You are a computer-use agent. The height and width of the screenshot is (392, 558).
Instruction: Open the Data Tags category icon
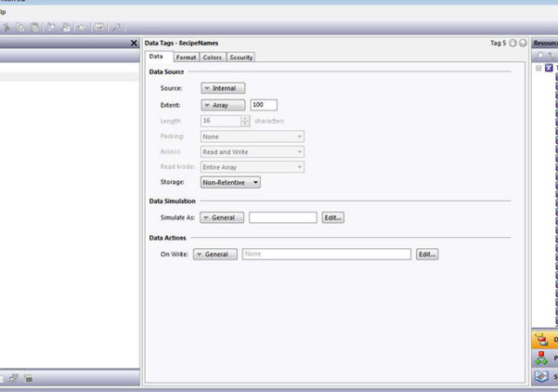(541, 340)
